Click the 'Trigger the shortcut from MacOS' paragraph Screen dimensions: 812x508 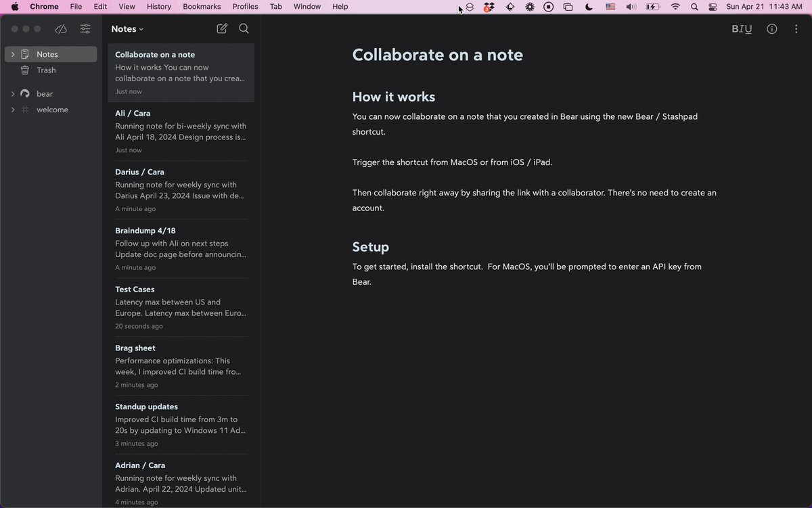(x=452, y=162)
